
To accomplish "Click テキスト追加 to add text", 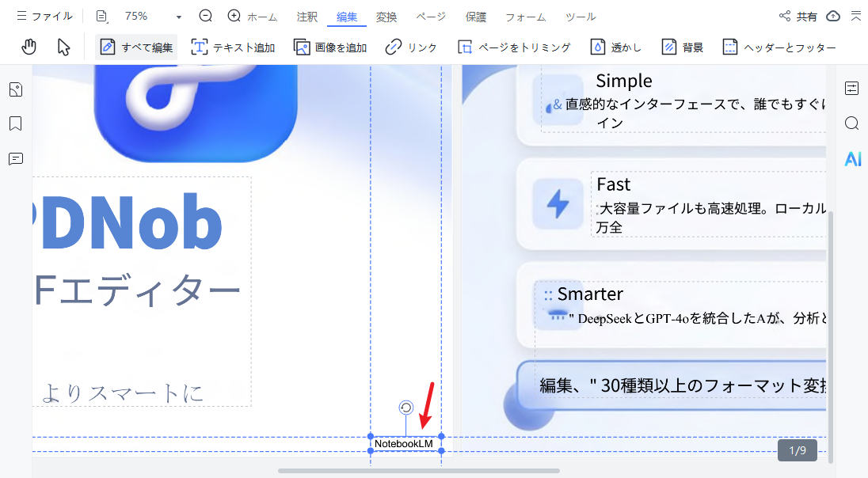I will 233,47.
